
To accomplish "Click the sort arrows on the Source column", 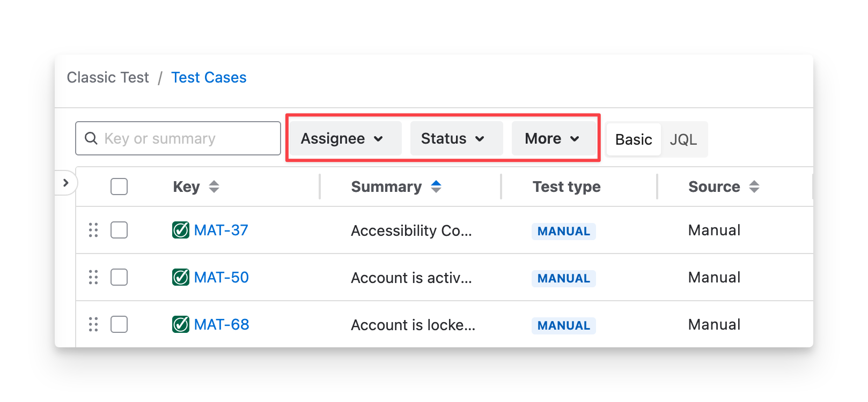I will pyautogui.click(x=754, y=187).
